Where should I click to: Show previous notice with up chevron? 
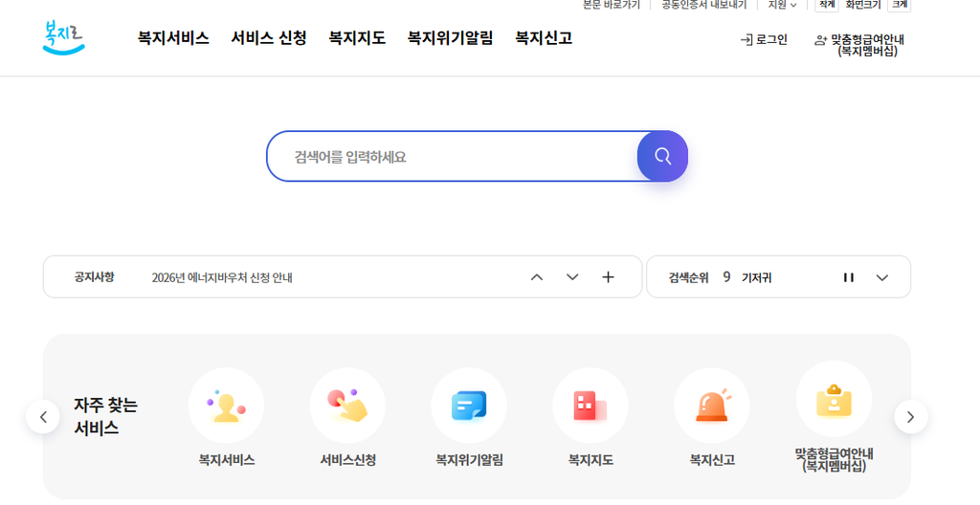[x=537, y=276]
